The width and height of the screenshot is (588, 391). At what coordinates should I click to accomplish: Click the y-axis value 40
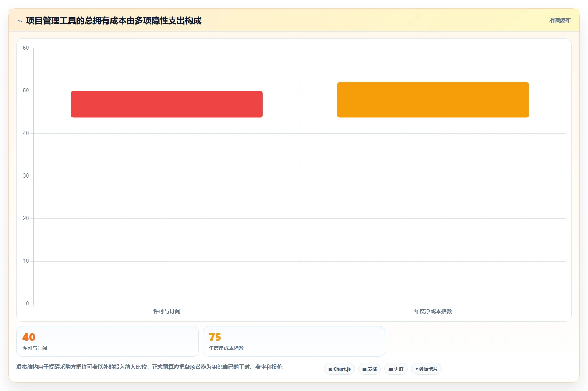(x=26, y=133)
